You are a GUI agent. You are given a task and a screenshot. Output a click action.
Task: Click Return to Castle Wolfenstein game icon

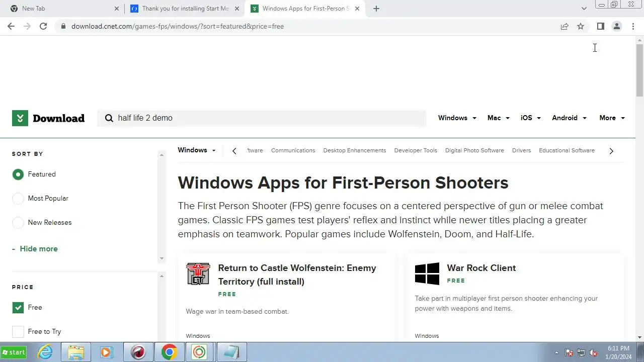[x=198, y=274]
